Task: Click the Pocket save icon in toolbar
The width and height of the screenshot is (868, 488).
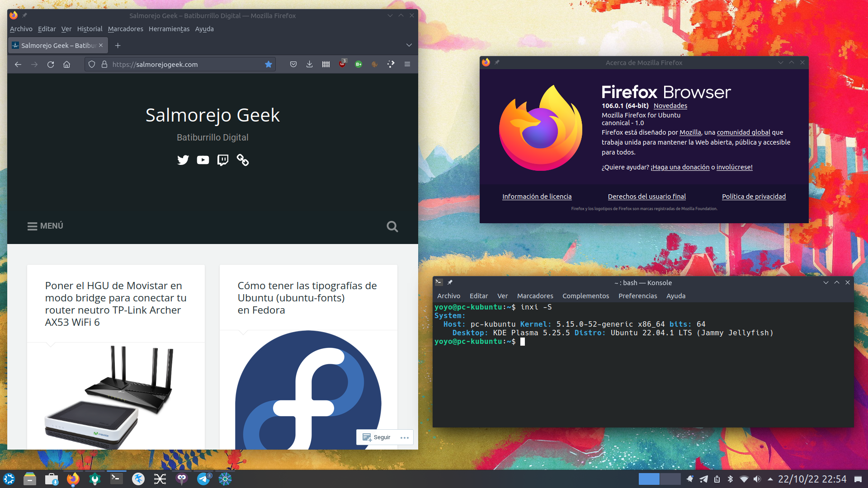Action: [x=293, y=65]
